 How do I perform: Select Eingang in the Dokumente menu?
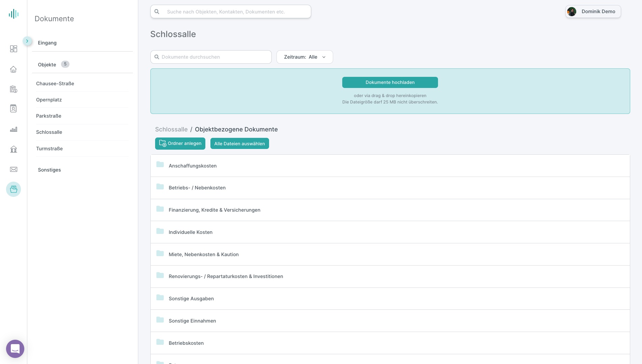pos(47,43)
